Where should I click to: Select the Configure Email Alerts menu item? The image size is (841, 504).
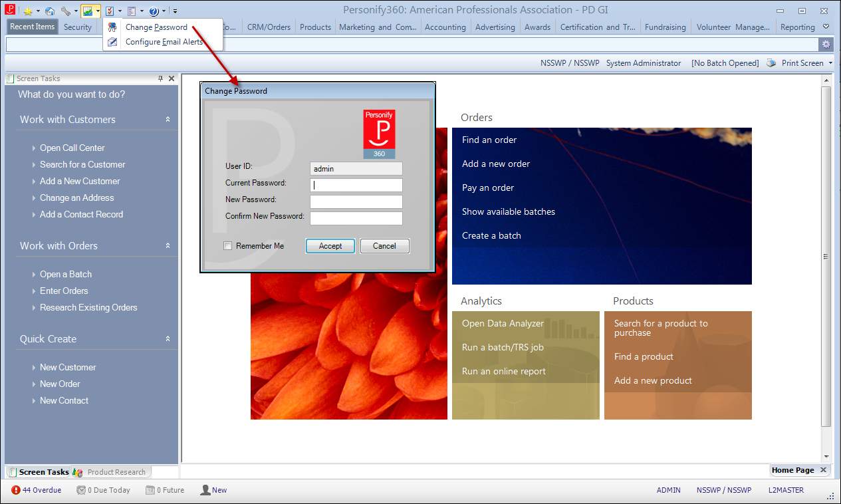[163, 42]
